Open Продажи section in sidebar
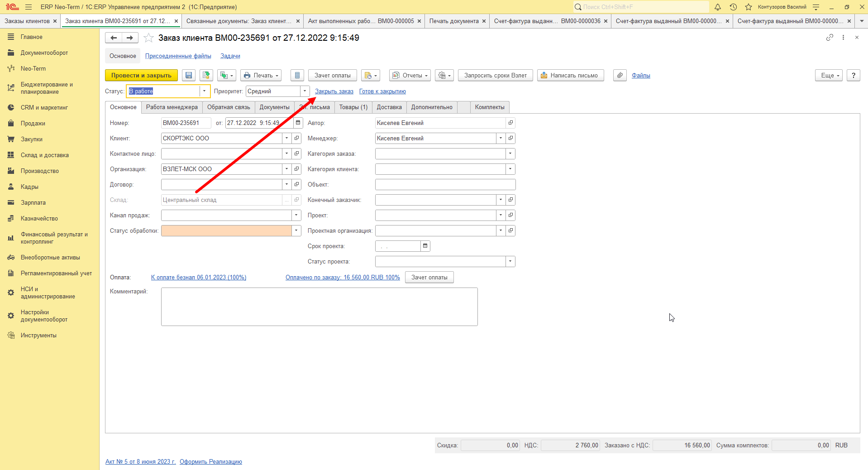This screenshot has height=470, width=868. point(33,123)
